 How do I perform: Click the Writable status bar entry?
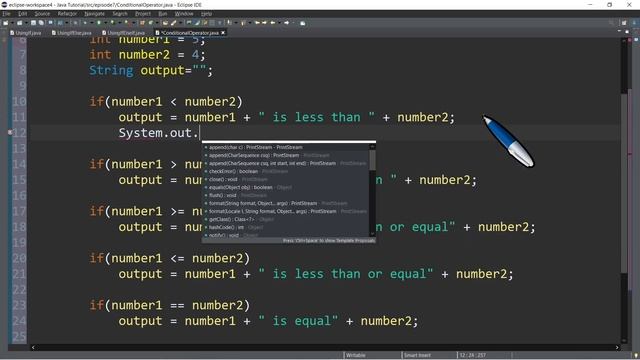coord(356,355)
